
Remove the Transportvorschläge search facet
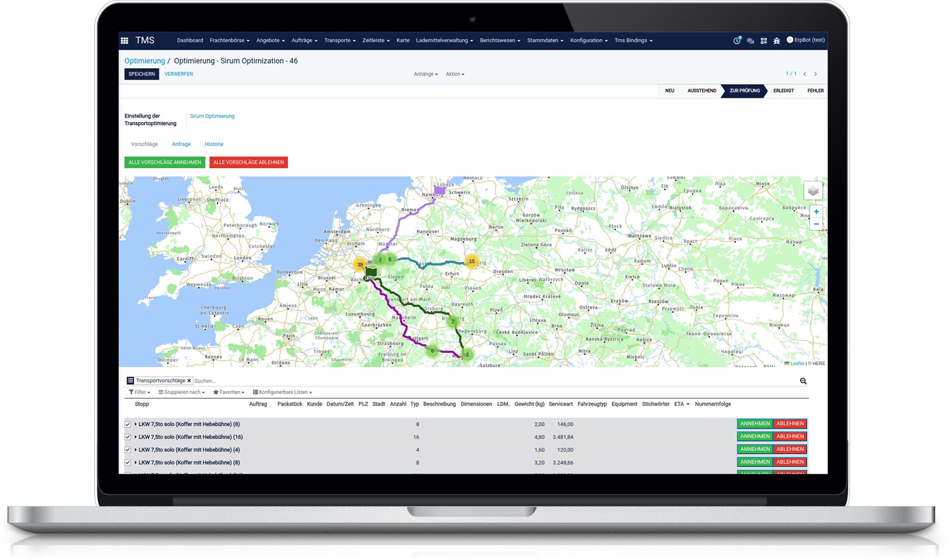click(189, 381)
